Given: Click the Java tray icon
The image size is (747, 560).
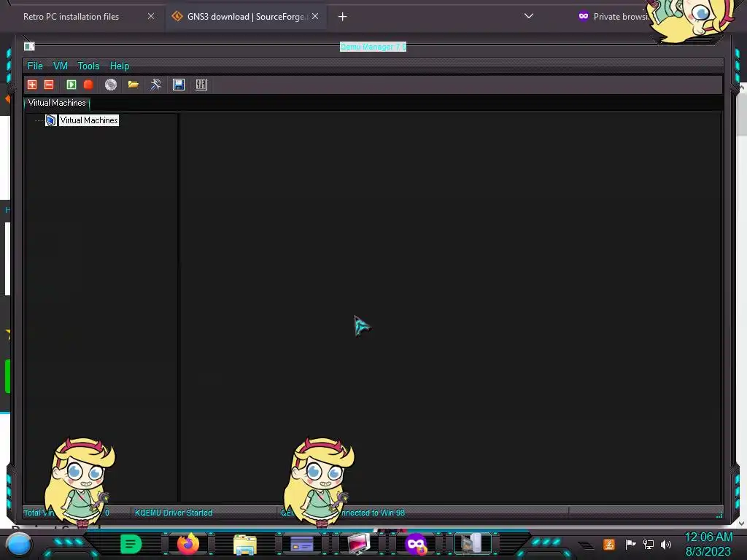Looking at the screenshot, I should tap(609, 544).
